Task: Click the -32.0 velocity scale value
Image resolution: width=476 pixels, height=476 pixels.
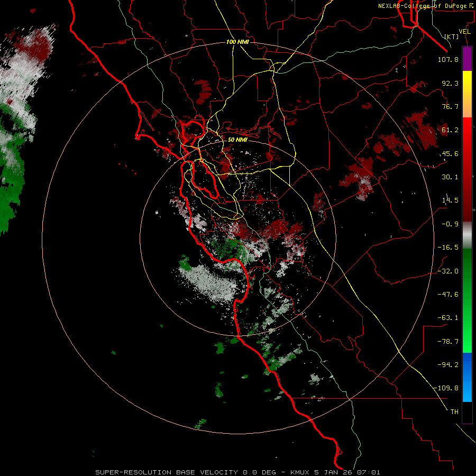Action: [448, 271]
